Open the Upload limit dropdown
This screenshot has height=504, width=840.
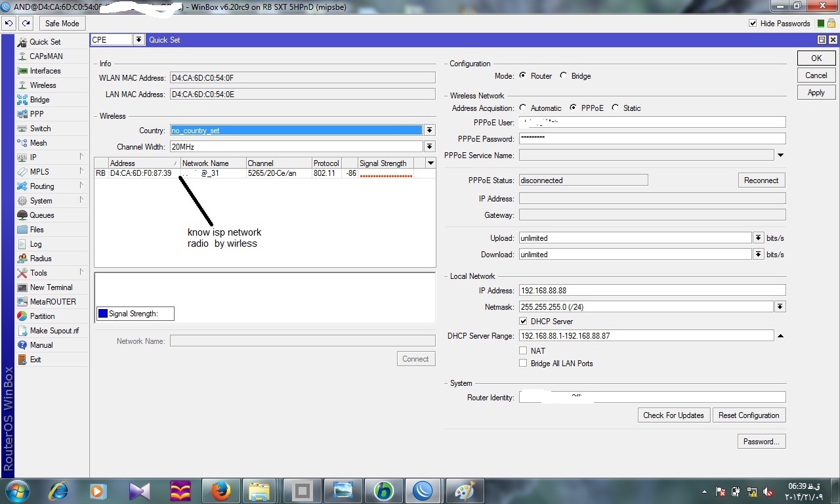click(758, 238)
